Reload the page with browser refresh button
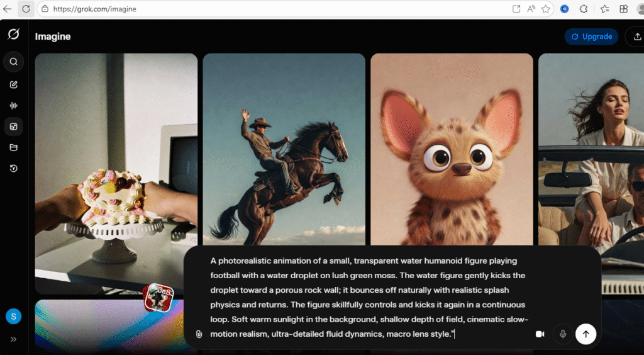Screen dimensions: 644x355 pos(26,9)
